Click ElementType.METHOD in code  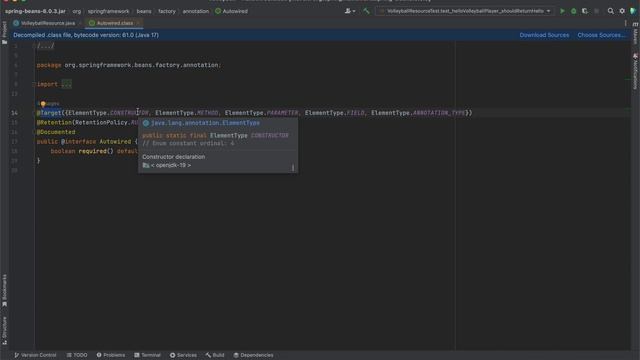click(187, 113)
